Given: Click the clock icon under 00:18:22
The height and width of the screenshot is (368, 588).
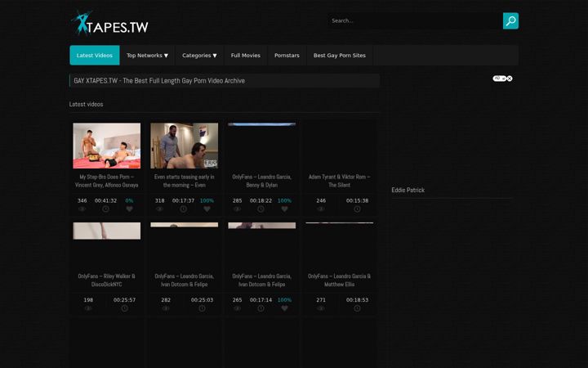Looking at the screenshot, I should click(261, 209).
